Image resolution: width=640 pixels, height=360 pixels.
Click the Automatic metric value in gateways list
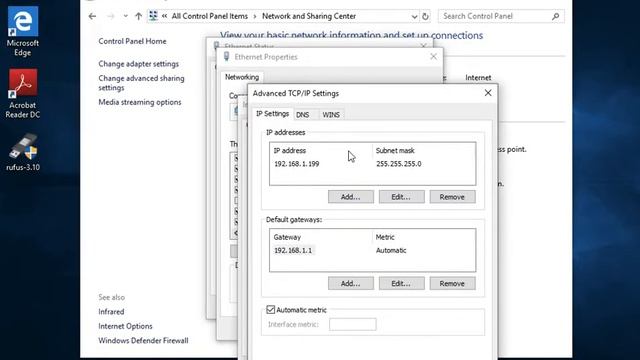coord(391,250)
